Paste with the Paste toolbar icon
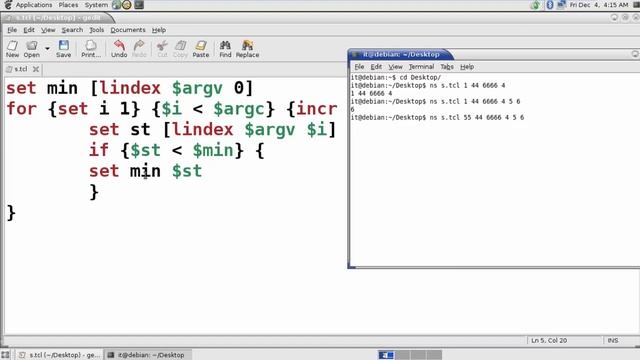The height and width of the screenshot is (360, 640). coord(200,49)
